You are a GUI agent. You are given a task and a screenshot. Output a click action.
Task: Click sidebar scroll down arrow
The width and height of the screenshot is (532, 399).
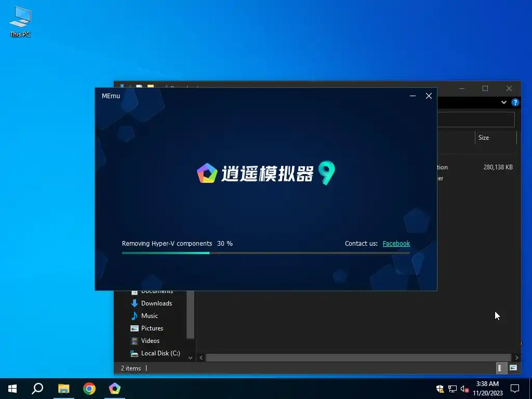pyautogui.click(x=190, y=357)
